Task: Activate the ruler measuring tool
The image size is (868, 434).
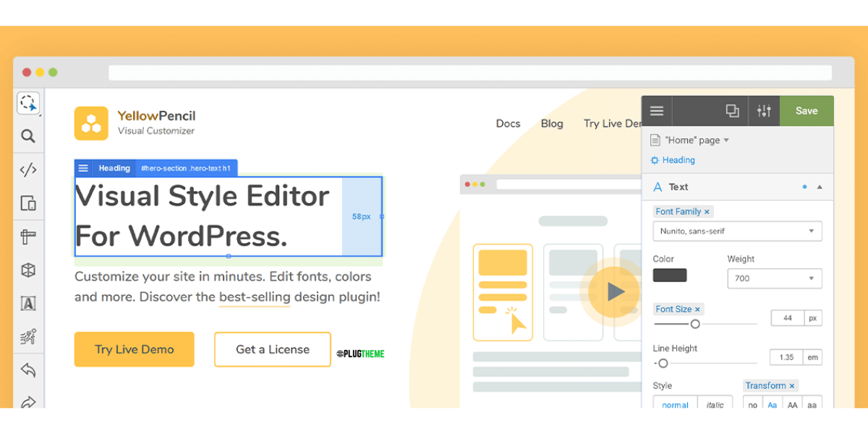Action: pos(28,237)
